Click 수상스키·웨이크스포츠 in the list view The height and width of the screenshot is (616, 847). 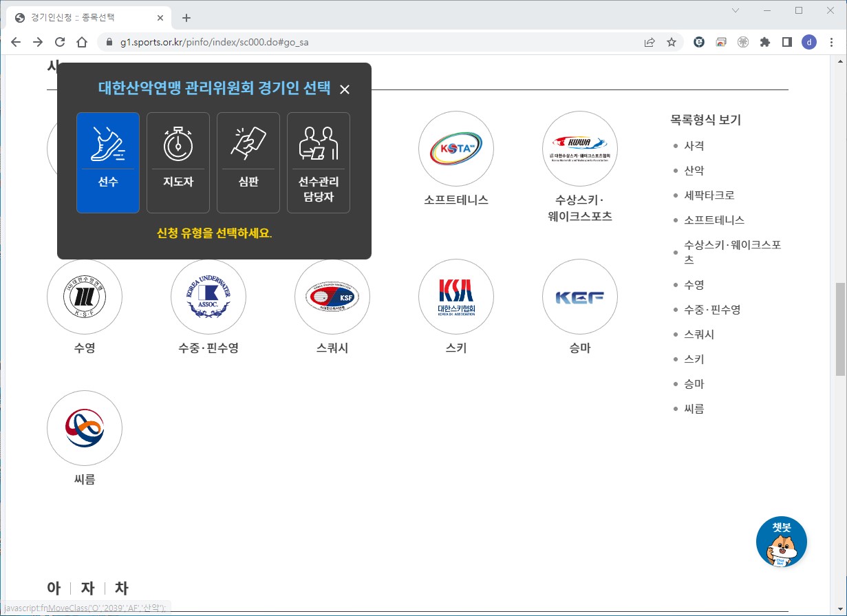tap(732, 253)
